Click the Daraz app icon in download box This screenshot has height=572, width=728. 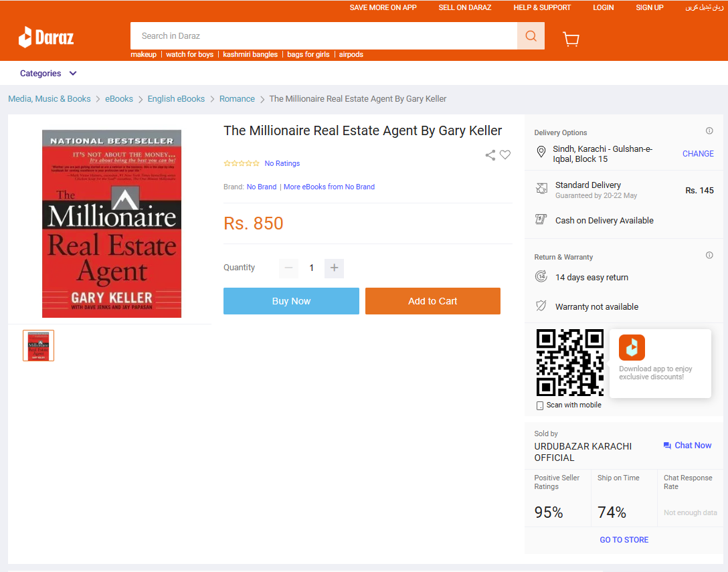[632, 347]
